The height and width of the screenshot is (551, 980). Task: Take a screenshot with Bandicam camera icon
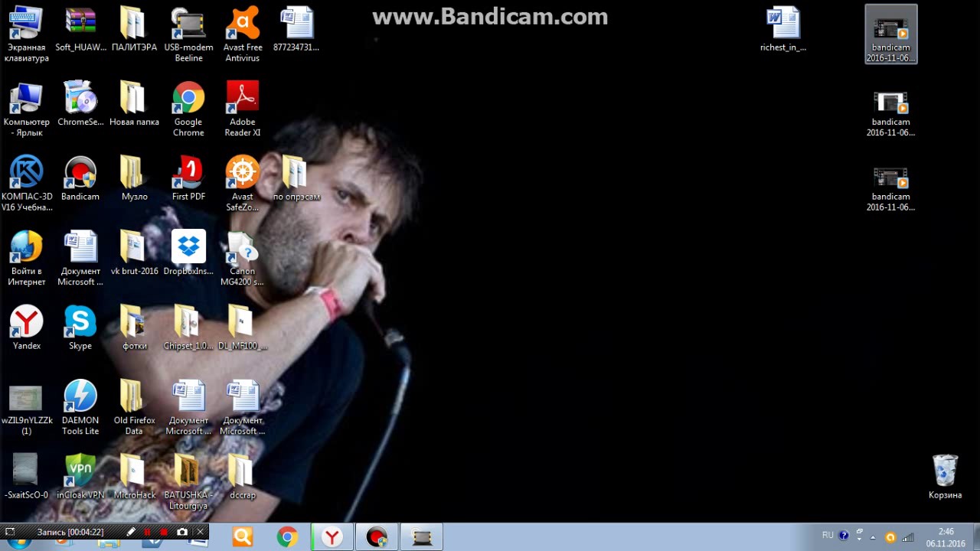pyautogui.click(x=182, y=532)
